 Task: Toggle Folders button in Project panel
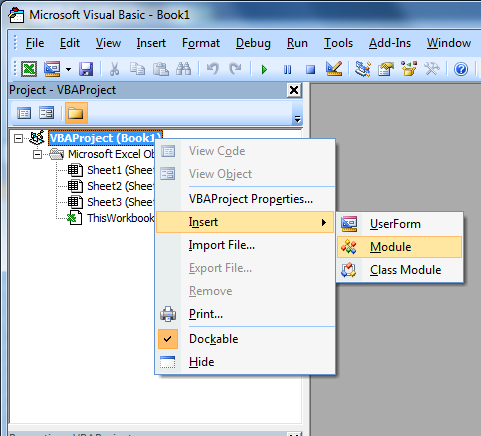click(x=76, y=113)
